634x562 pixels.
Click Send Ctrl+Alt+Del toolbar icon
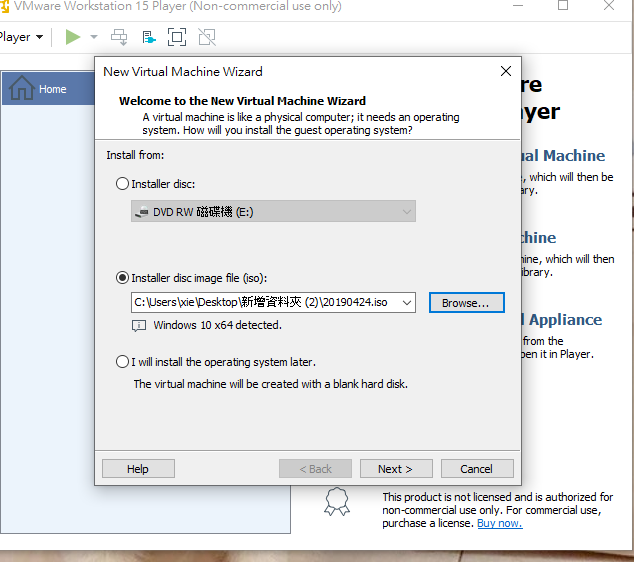pyautogui.click(x=119, y=37)
